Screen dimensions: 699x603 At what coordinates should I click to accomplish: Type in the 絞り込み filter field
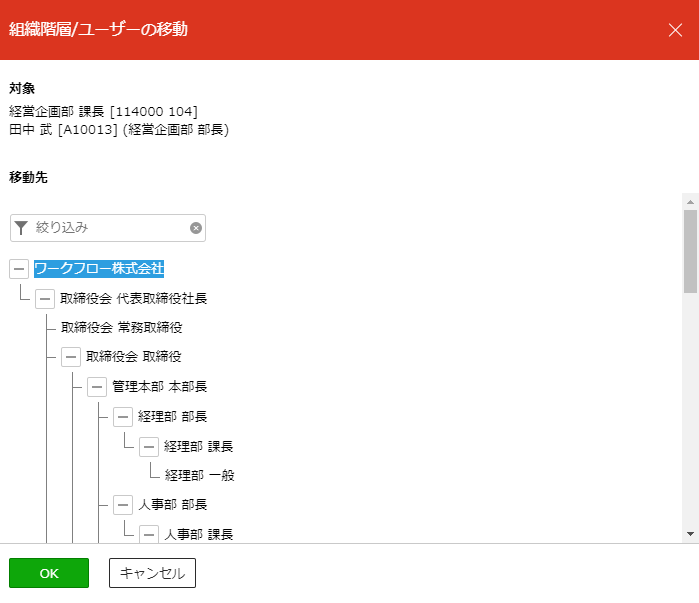[x=110, y=228]
